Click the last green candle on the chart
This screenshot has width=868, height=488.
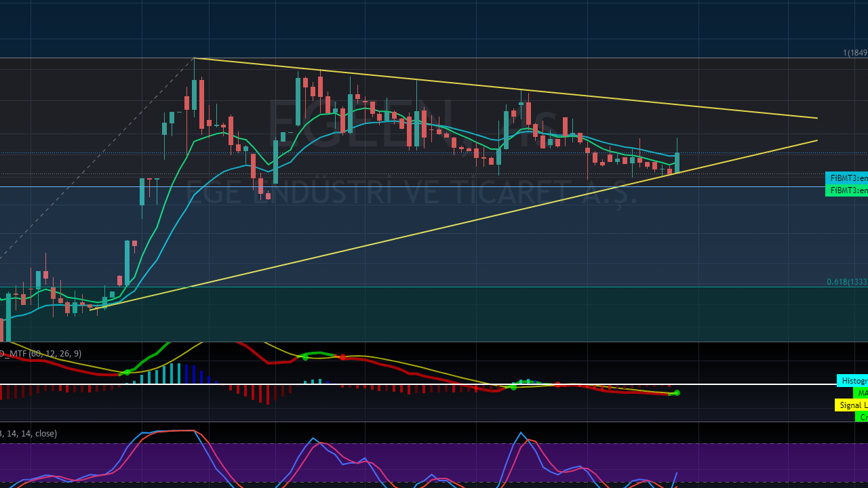point(677,161)
